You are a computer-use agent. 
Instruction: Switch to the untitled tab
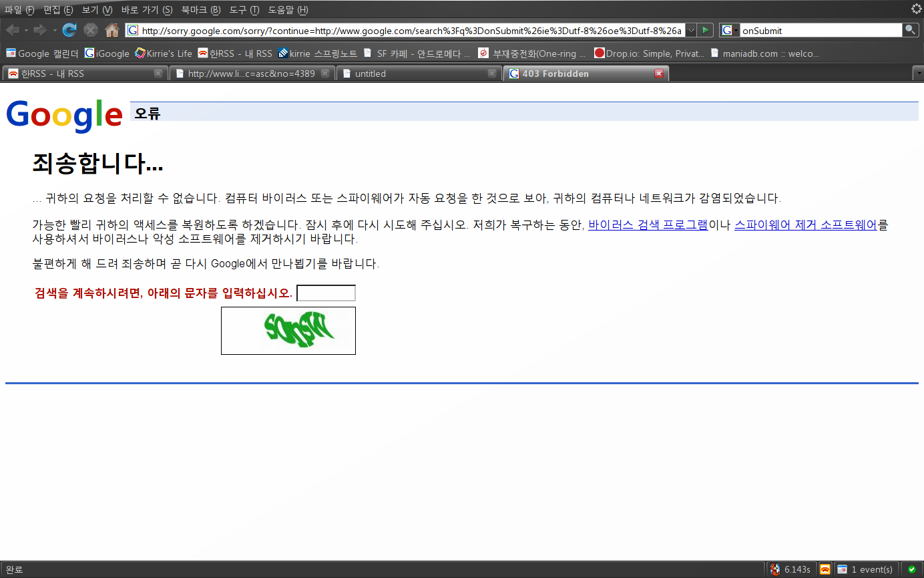(x=418, y=74)
